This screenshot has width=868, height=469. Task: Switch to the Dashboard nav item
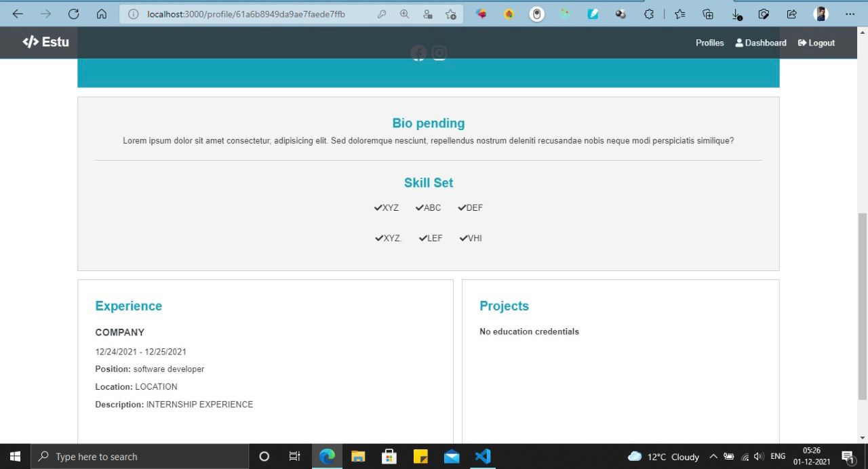(x=761, y=42)
